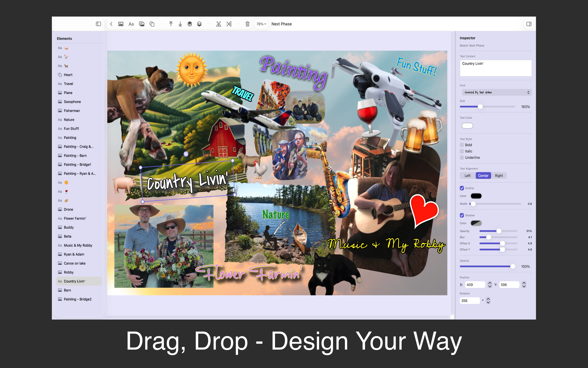Send selected element to back

click(180, 24)
